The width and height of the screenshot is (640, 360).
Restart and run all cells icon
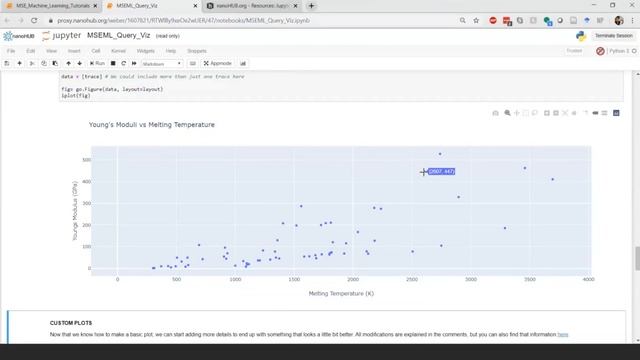[134, 63]
